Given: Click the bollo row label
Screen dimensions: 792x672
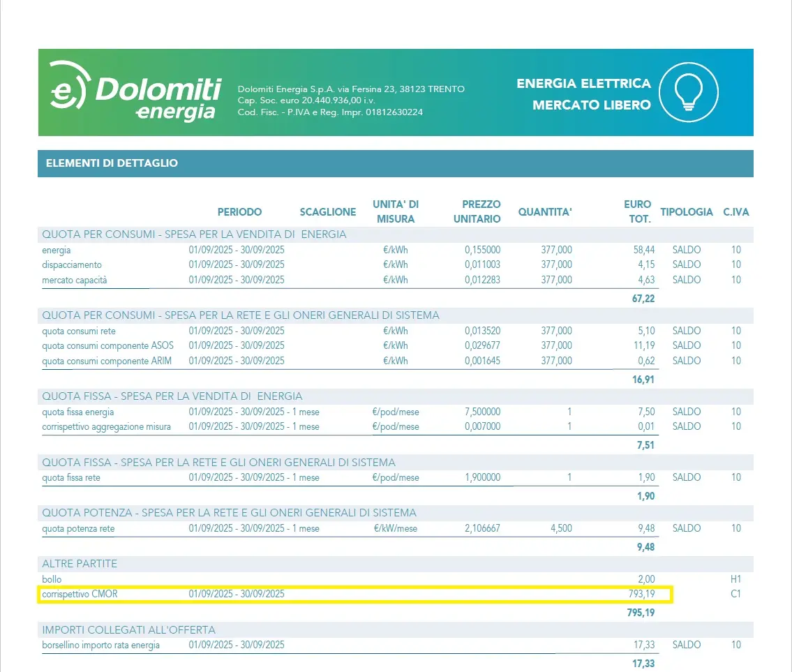Looking at the screenshot, I should (52, 579).
